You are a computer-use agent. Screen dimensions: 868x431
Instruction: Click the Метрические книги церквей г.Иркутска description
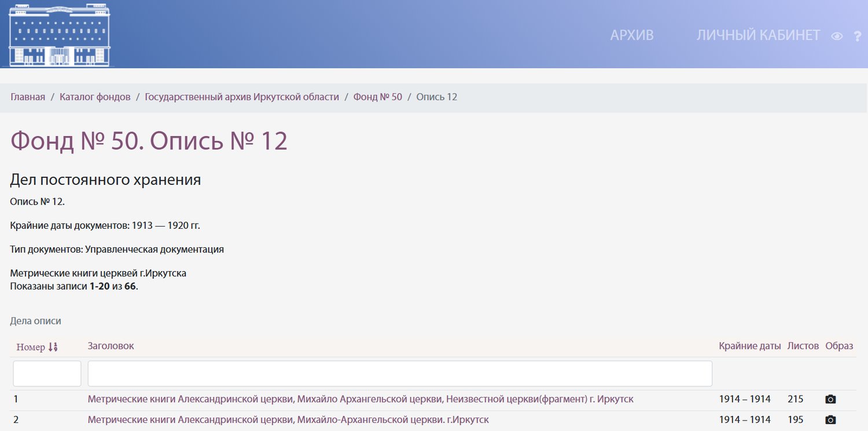98,273
